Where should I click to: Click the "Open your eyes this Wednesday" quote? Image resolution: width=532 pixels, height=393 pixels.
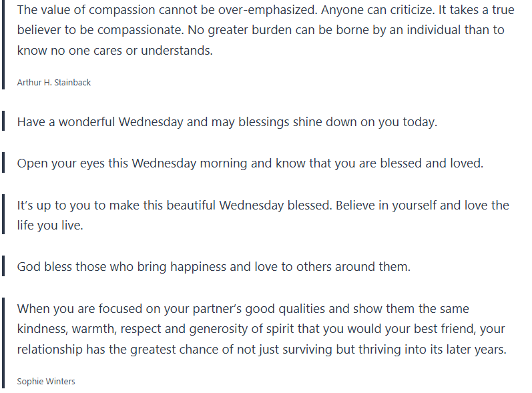coord(250,163)
